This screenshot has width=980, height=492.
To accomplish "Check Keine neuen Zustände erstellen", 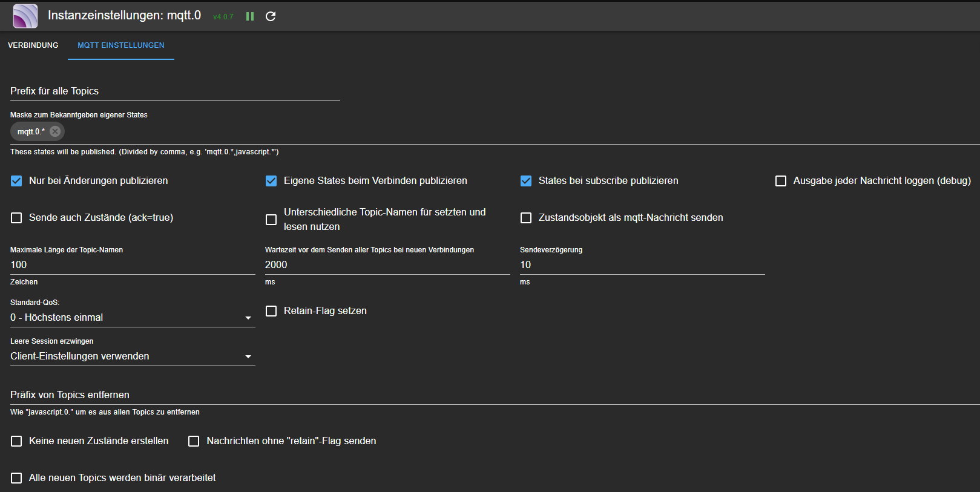I will tap(16, 441).
